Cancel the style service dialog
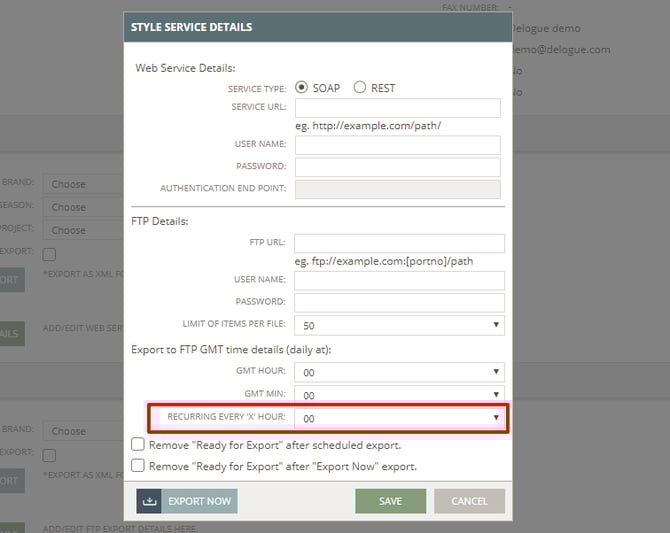The image size is (670, 533). 469,501
